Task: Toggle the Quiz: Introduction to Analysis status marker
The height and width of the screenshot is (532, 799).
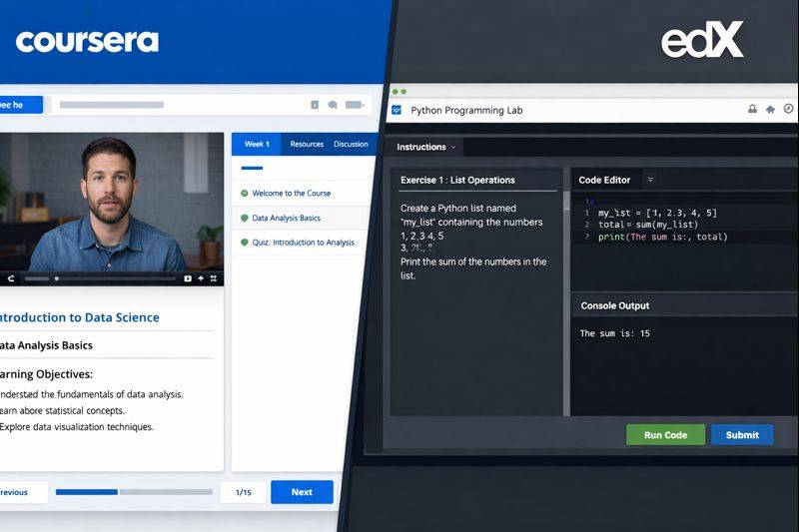Action: (x=244, y=243)
